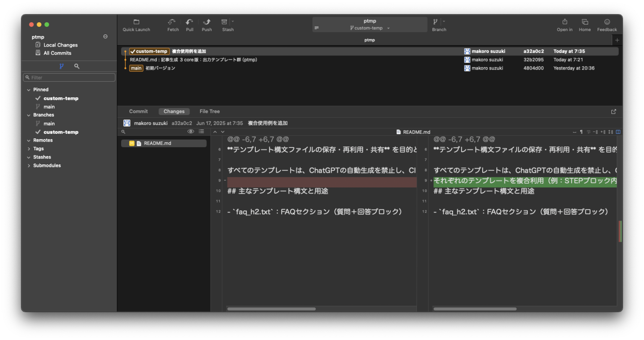Screen dimensions: 644x340
Task: Send feedback via the smiley icon
Action: pyautogui.click(x=607, y=22)
